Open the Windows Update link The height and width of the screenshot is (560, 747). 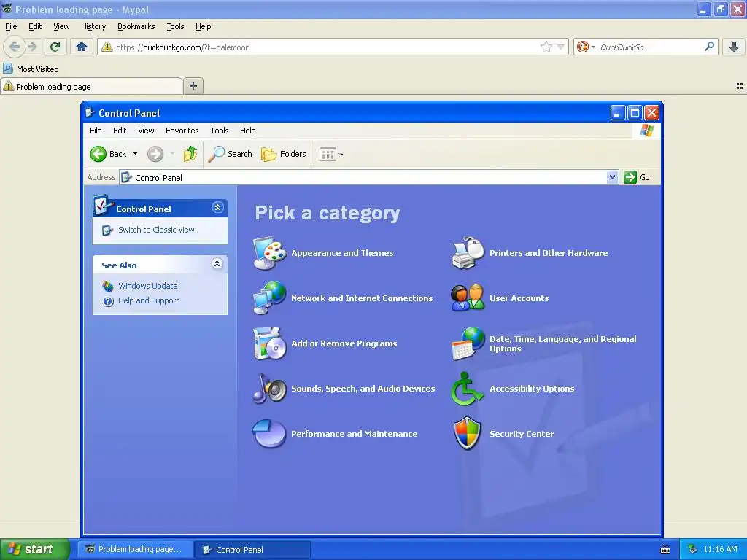pos(147,286)
